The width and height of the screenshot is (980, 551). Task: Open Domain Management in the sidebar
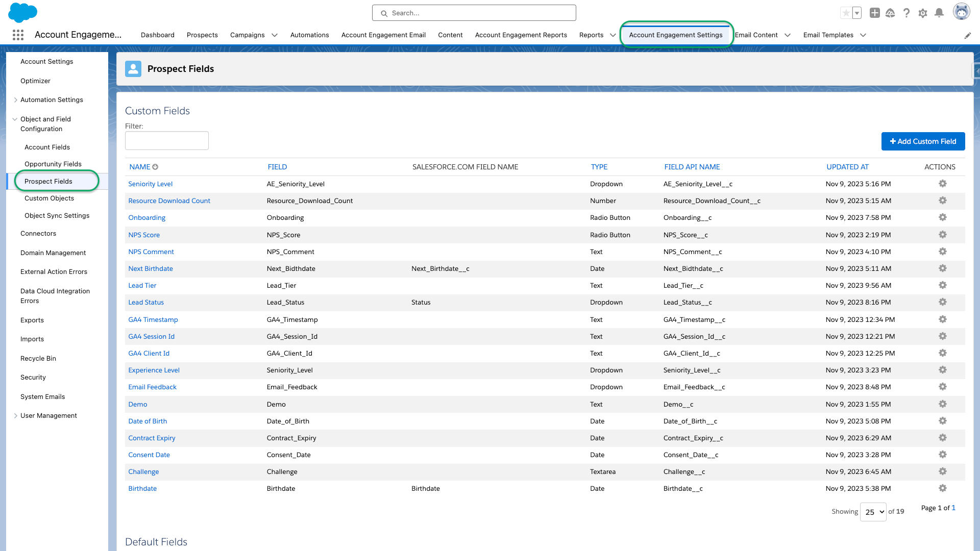pos(53,253)
